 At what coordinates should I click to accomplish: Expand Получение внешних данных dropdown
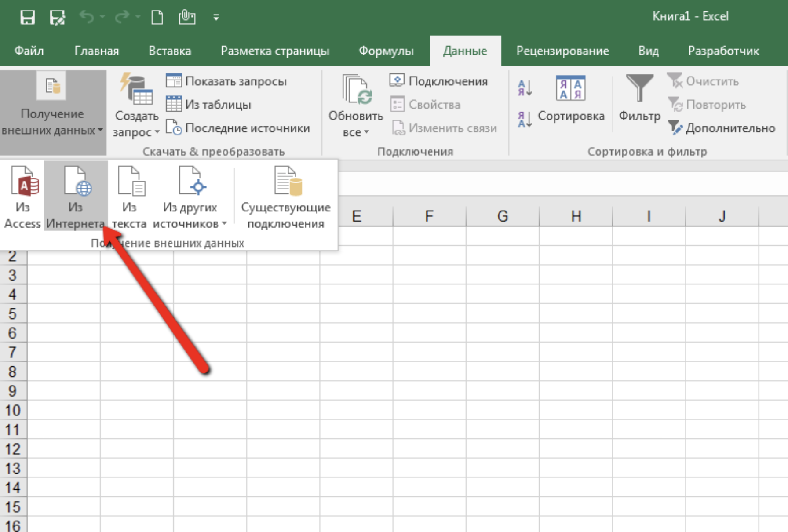click(53, 113)
